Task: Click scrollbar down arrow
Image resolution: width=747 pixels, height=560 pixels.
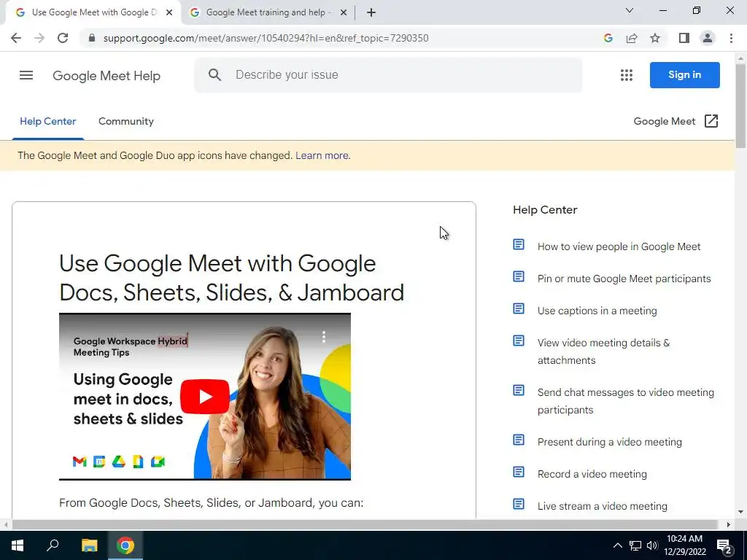Action: point(741,512)
